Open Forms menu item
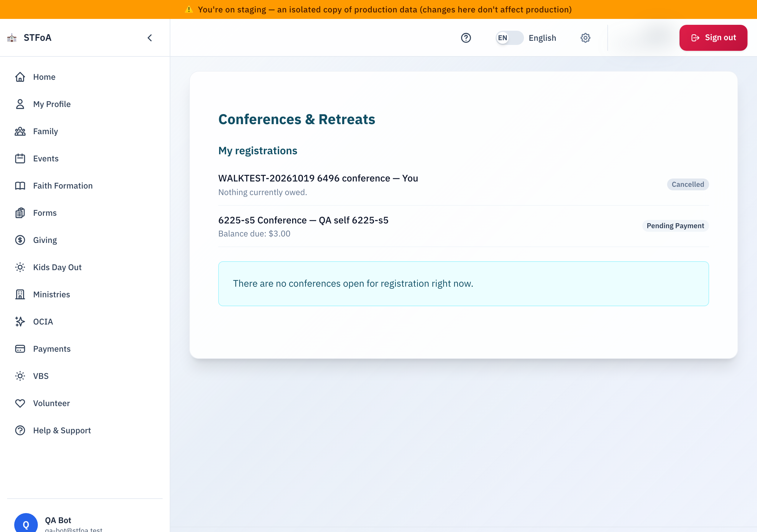The width and height of the screenshot is (757, 532). 85,213
